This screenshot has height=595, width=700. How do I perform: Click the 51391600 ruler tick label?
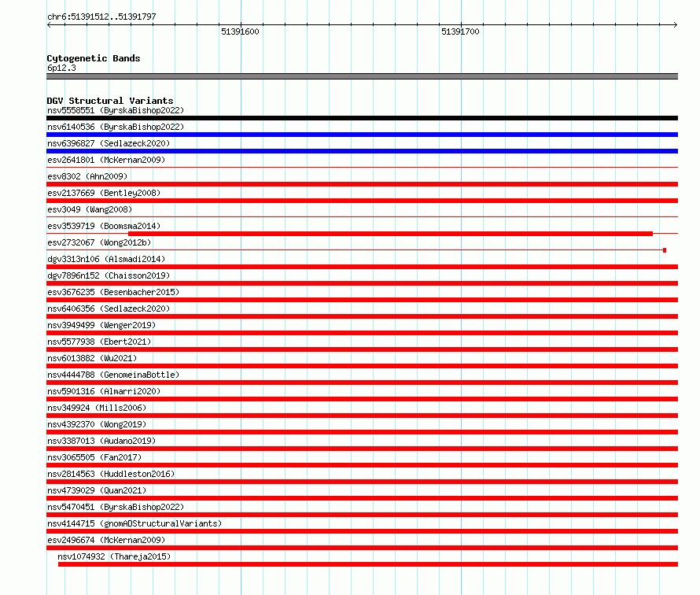(240, 31)
